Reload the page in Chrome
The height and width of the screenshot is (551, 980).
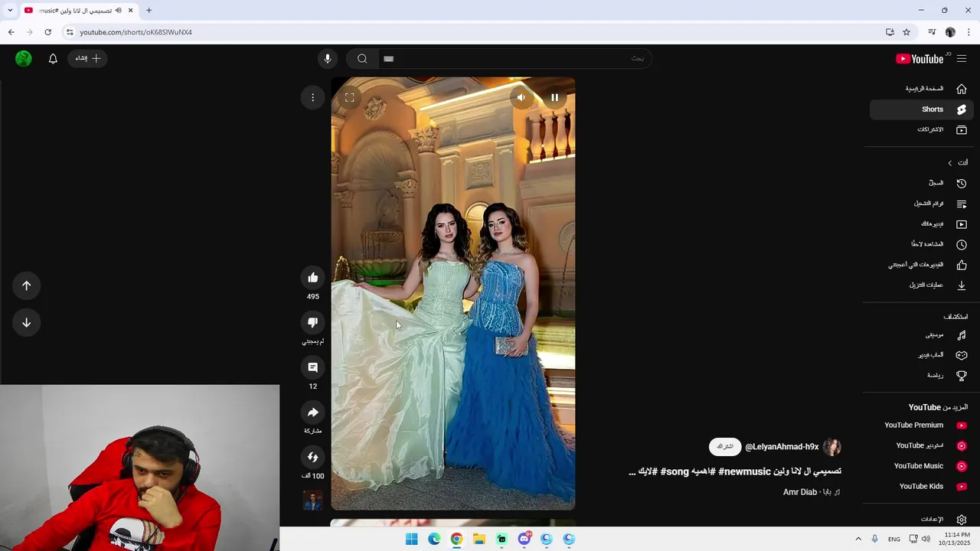tap(47, 32)
